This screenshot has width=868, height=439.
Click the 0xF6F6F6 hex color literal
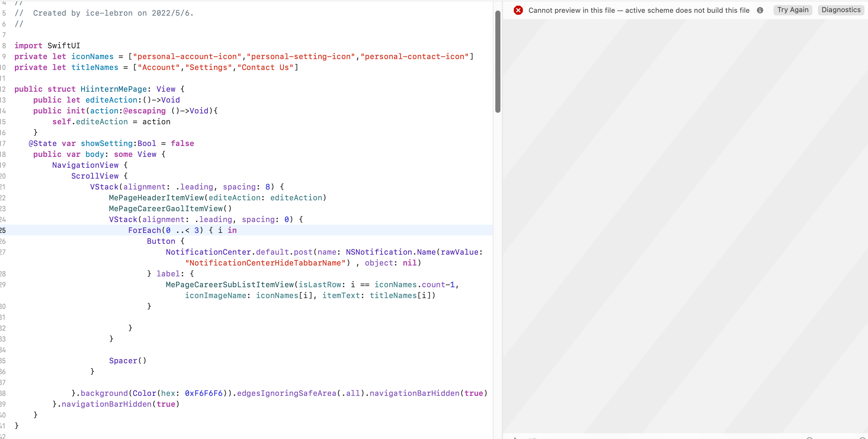coord(203,393)
